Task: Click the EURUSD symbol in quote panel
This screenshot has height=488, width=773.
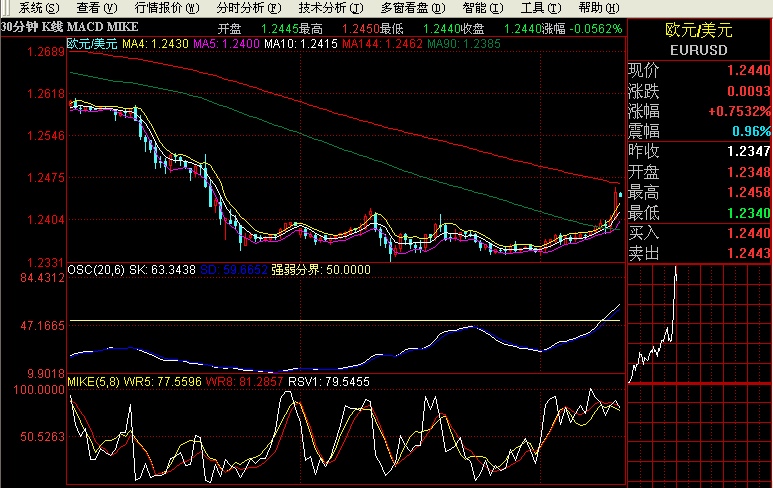Action: (x=699, y=49)
